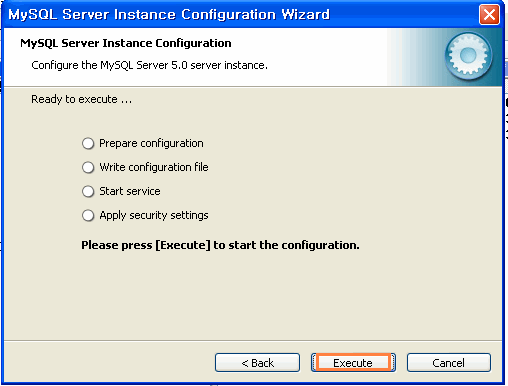Close the MySQL Configuration Wizard window

coord(489,14)
